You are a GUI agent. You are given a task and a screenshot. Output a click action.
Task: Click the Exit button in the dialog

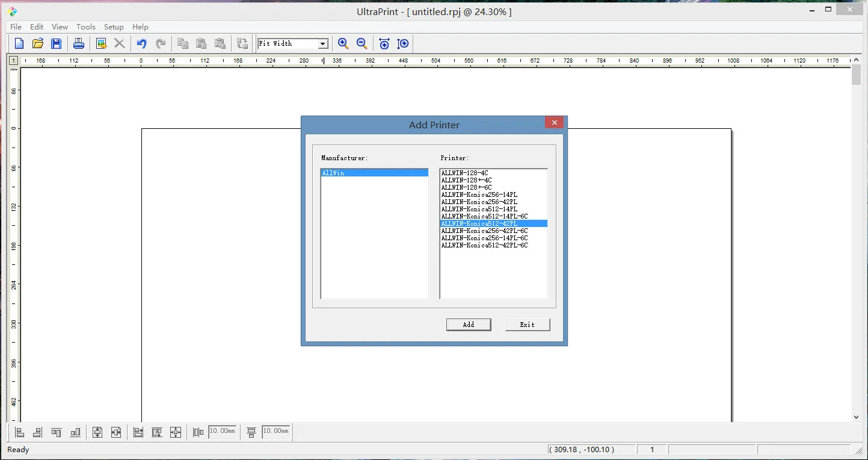528,325
